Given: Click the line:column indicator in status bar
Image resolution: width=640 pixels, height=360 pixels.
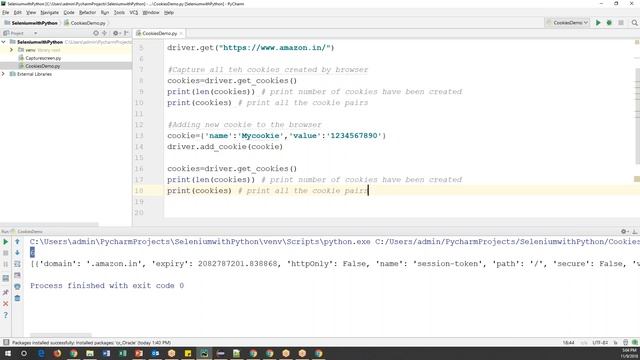Looking at the screenshot, I should pos(568,343).
